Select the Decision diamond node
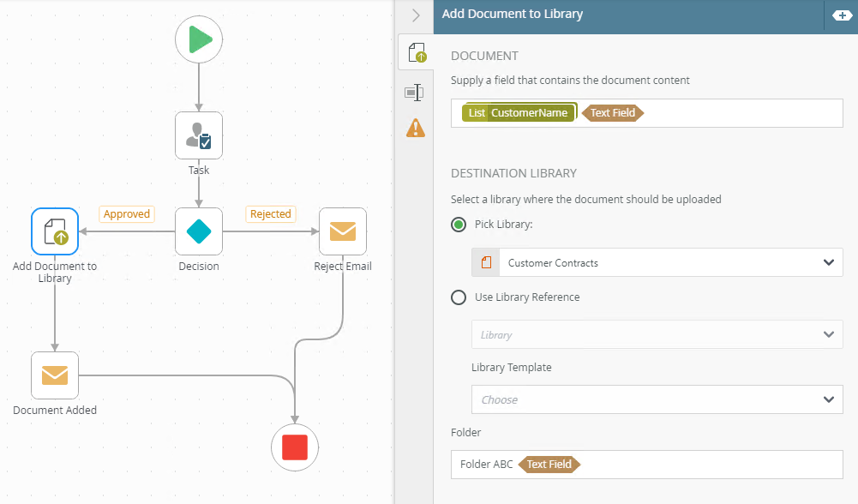Image resolution: width=858 pixels, height=504 pixels. click(199, 231)
